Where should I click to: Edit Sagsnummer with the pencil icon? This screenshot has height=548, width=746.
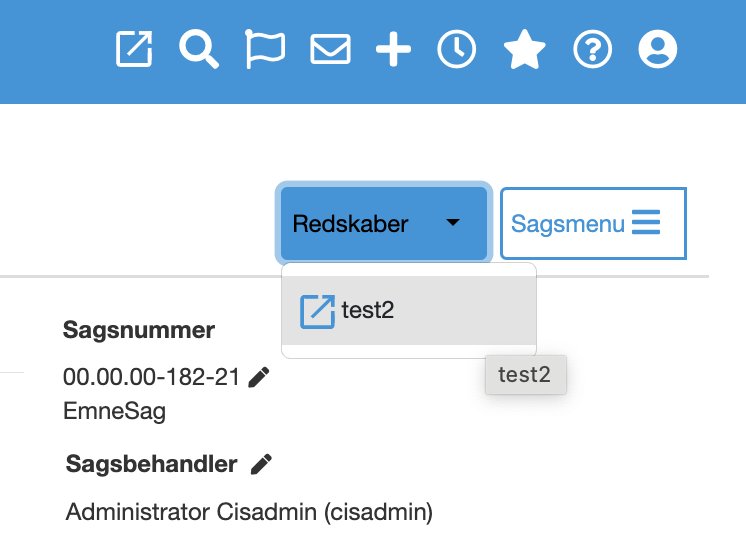click(x=259, y=377)
